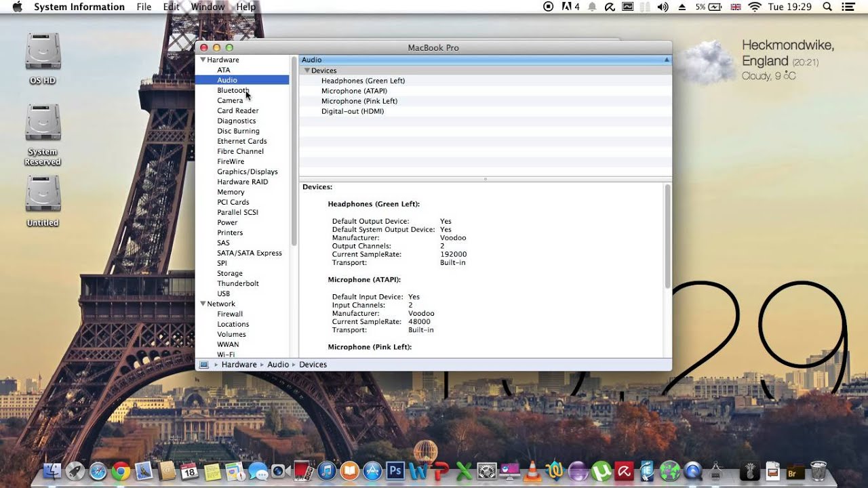Select Digital-out (HDMI) device row

tap(486, 111)
